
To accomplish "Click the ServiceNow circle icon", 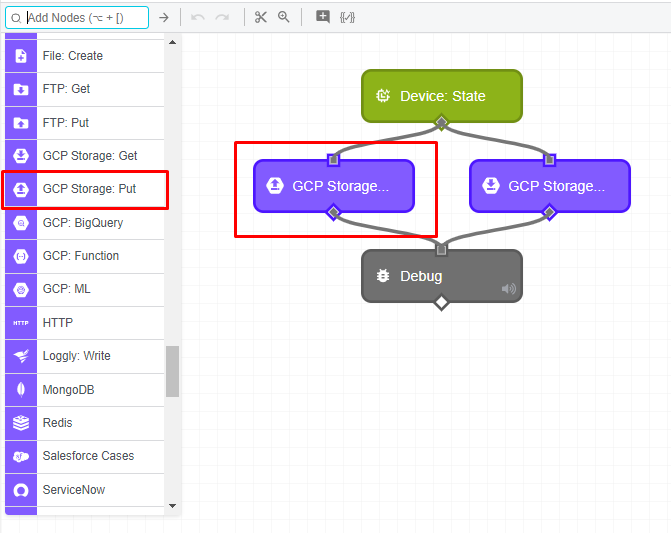I will 21,490.
